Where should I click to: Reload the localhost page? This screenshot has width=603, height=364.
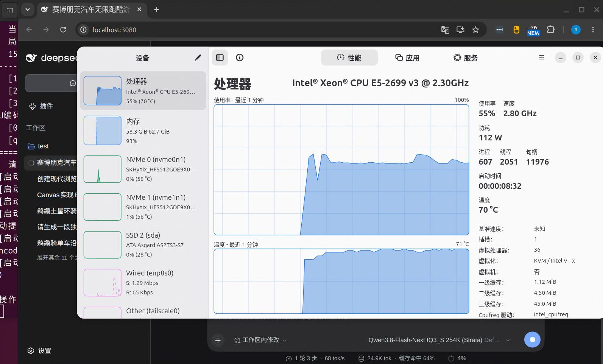63,30
